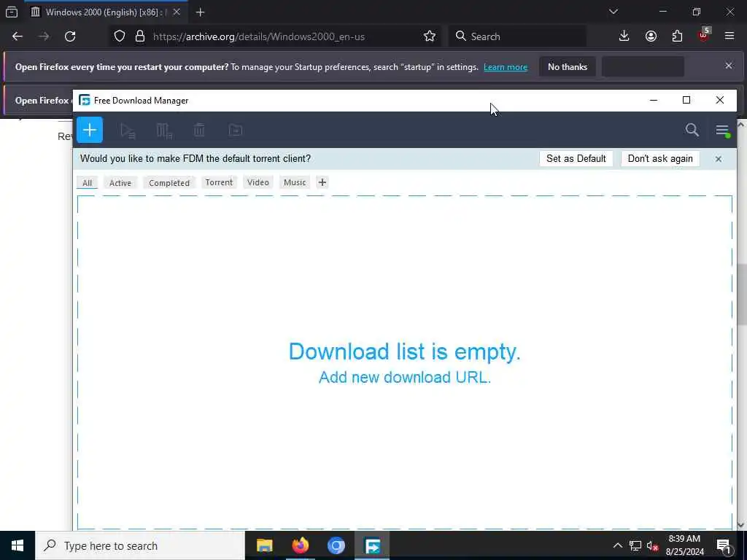Screen dimensions: 747x560
Task: Open Firefox application hamburger menu
Action: coord(729,36)
